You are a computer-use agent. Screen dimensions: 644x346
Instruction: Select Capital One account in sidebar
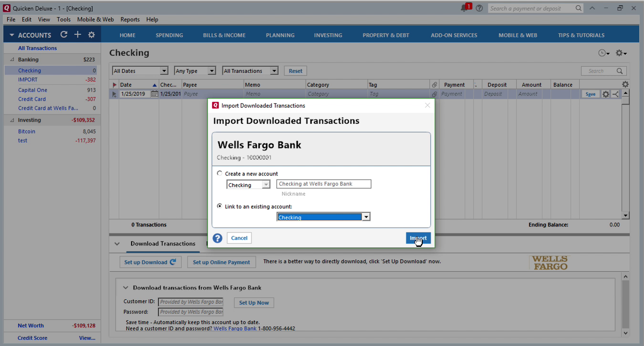pos(32,90)
